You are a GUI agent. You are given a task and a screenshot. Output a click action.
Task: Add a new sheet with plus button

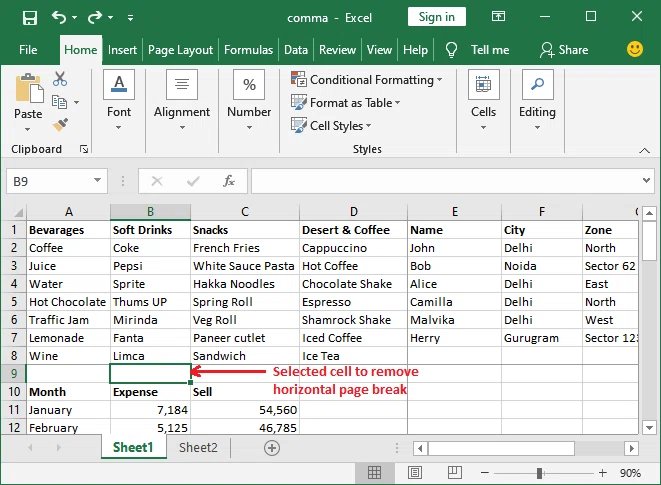[272, 448]
